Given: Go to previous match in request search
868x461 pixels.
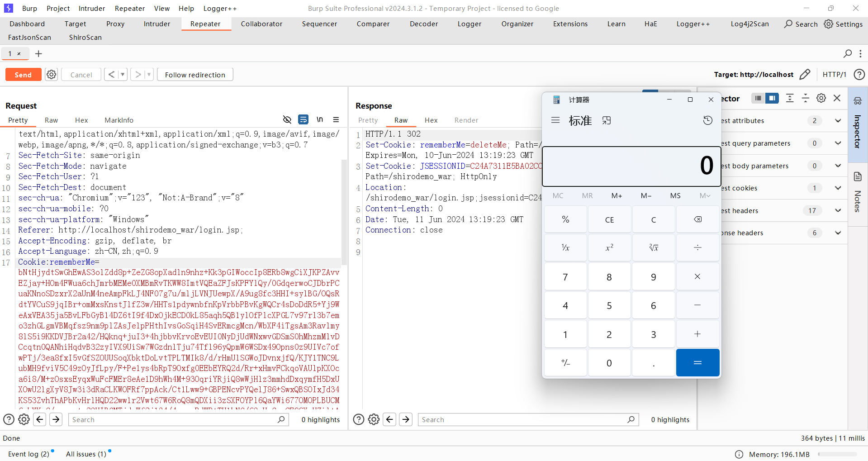Looking at the screenshot, I should (x=40, y=419).
